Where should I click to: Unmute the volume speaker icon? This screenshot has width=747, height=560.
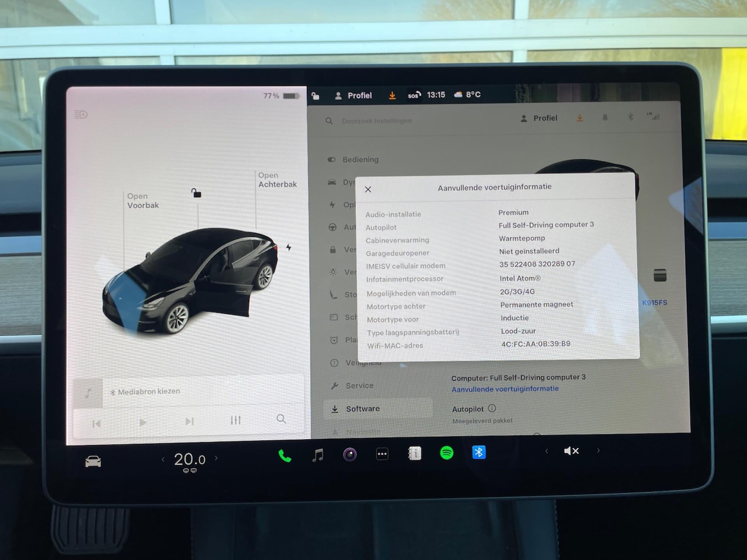[x=571, y=451]
